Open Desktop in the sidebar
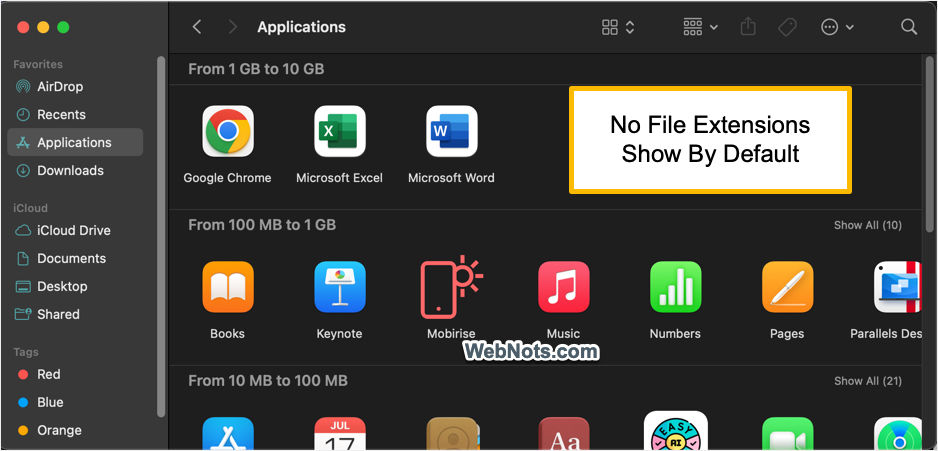The image size is (938, 451). [75, 287]
